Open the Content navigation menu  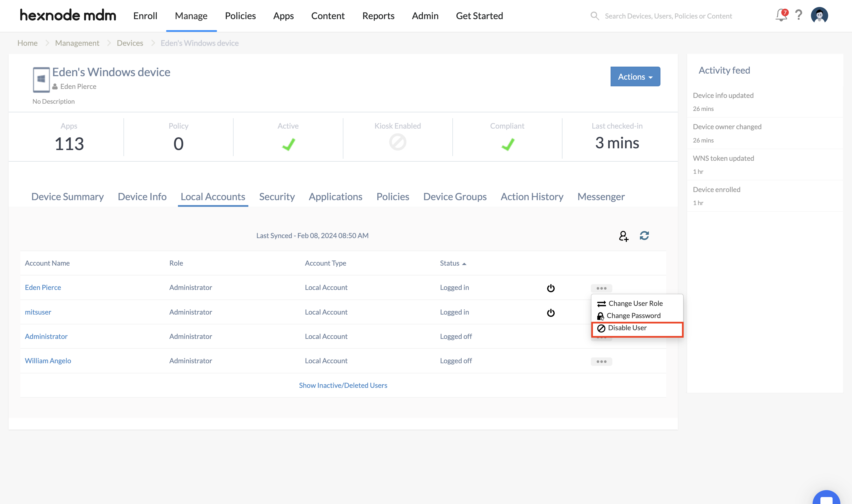pyautogui.click(x=328, y=16)
